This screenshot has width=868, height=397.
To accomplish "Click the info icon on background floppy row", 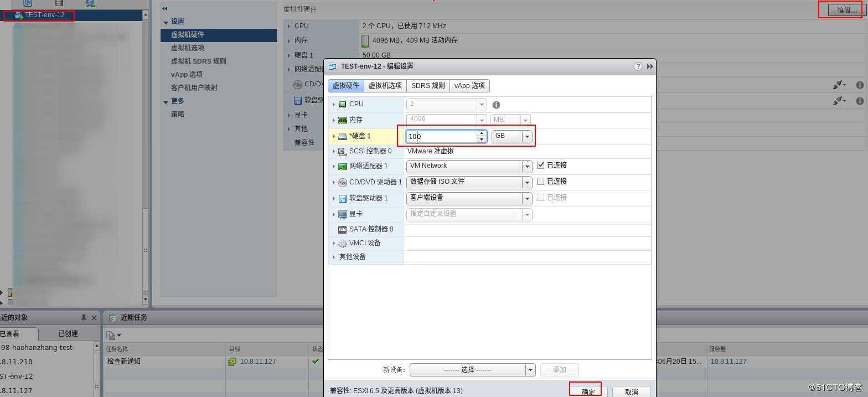I will [860, 101].
